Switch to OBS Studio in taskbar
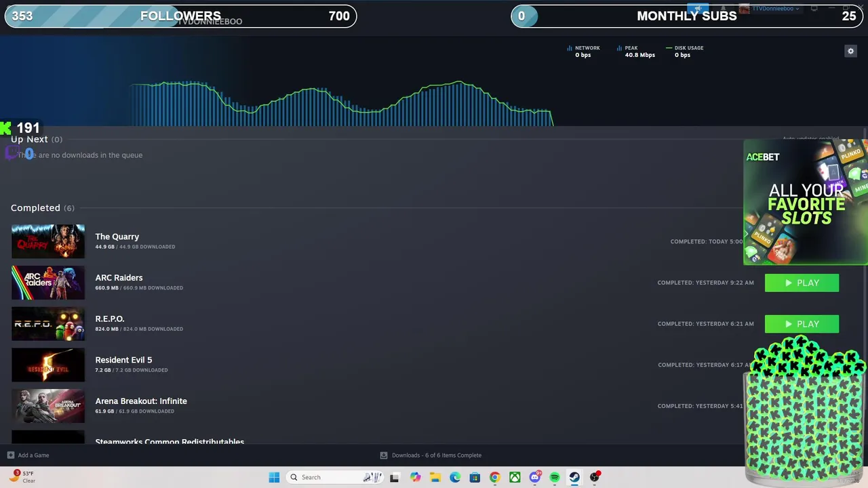Screen dimensions: 868x488 (x=595, y=477)
